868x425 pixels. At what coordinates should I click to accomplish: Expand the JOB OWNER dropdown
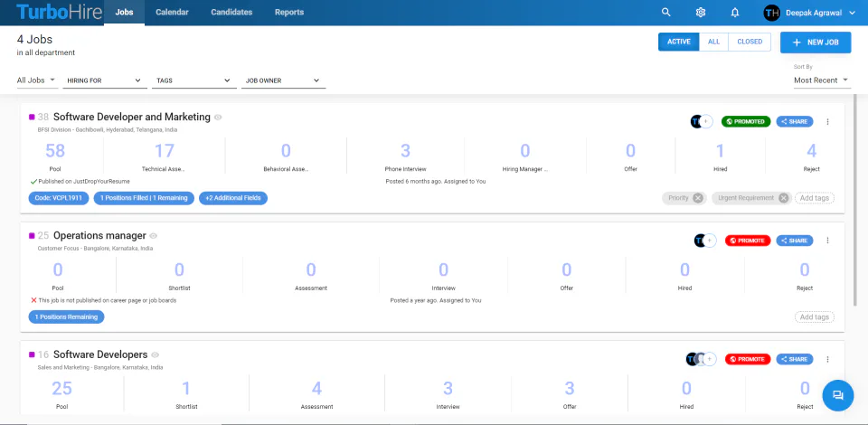point(283,80)
